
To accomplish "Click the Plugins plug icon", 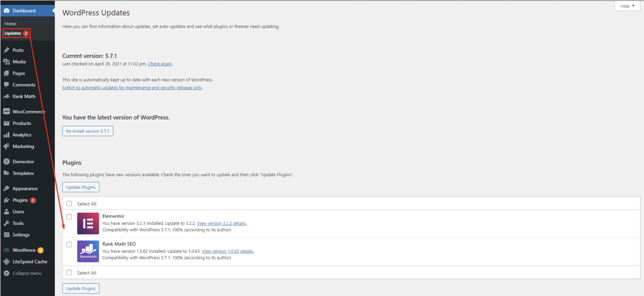I will click(x=7, y=200).
